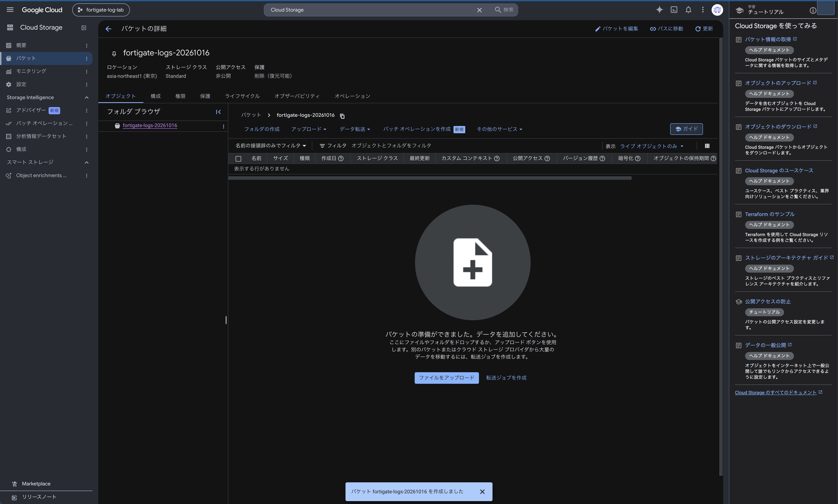The width and height of the screenshot is (838, 504).
Task: Collapse the スマート ストレージ section
Action: click(87, 162)
